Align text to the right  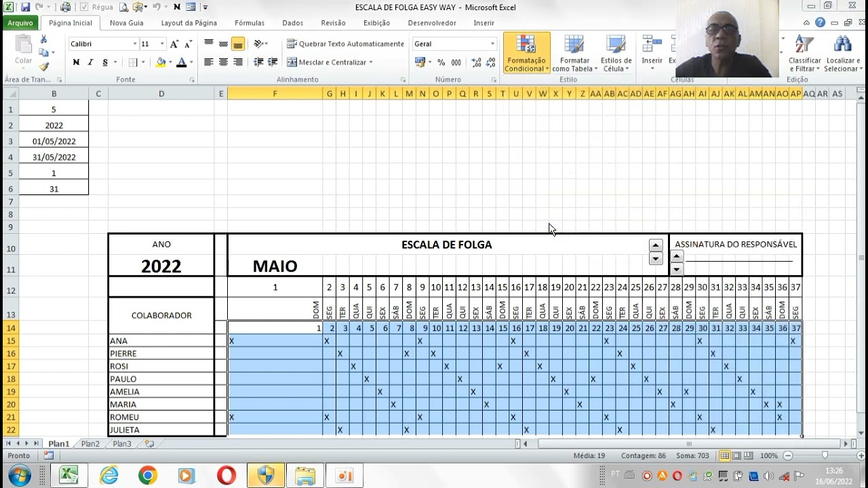[238, 62]
